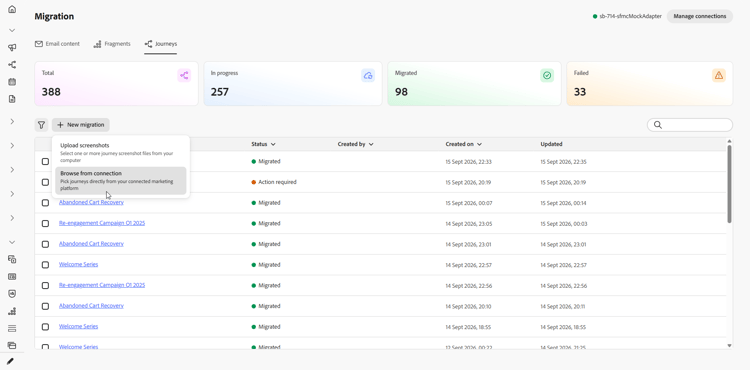Select the three horizontal lines sidebar icon

click(12, 328)
